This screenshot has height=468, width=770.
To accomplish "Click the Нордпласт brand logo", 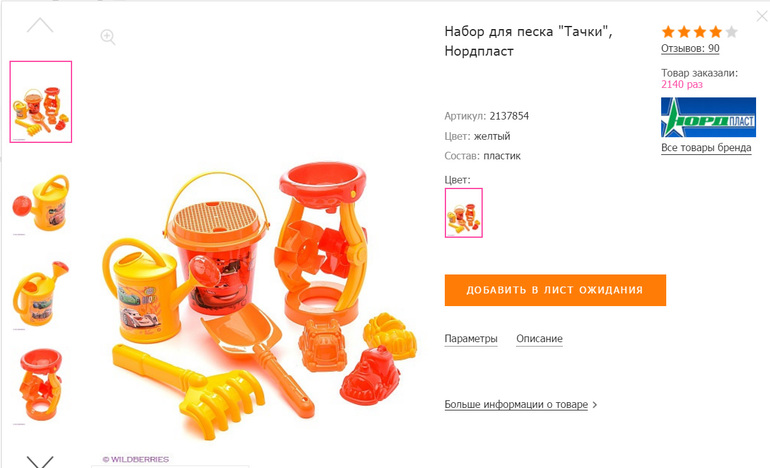I will coord(708,117).
